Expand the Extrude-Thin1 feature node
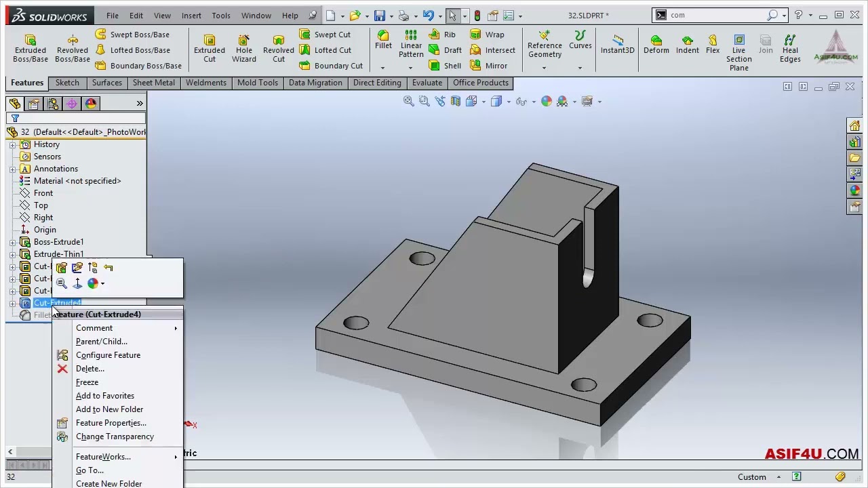Screen dimensions: 868x488 click(x=12, y=254)
